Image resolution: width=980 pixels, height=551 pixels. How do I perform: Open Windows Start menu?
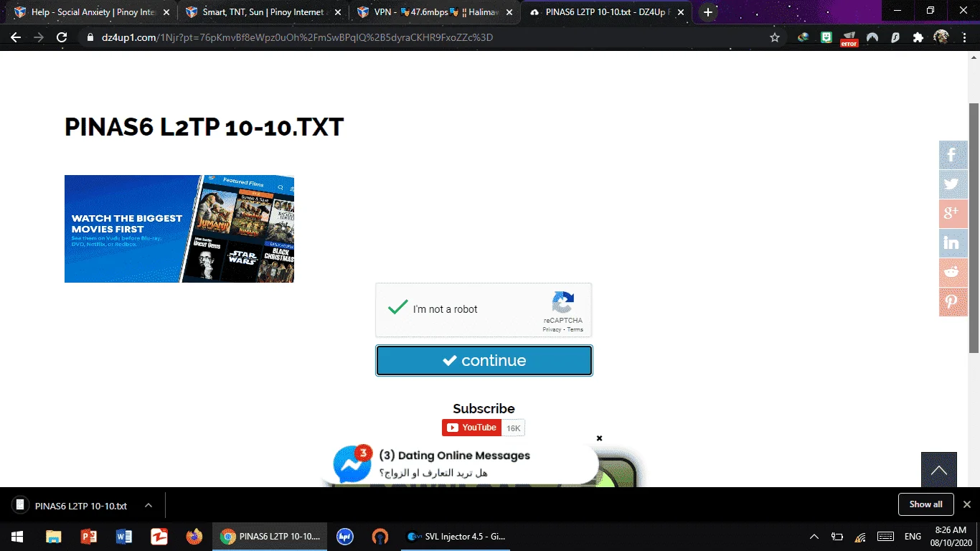click(17, 536)
